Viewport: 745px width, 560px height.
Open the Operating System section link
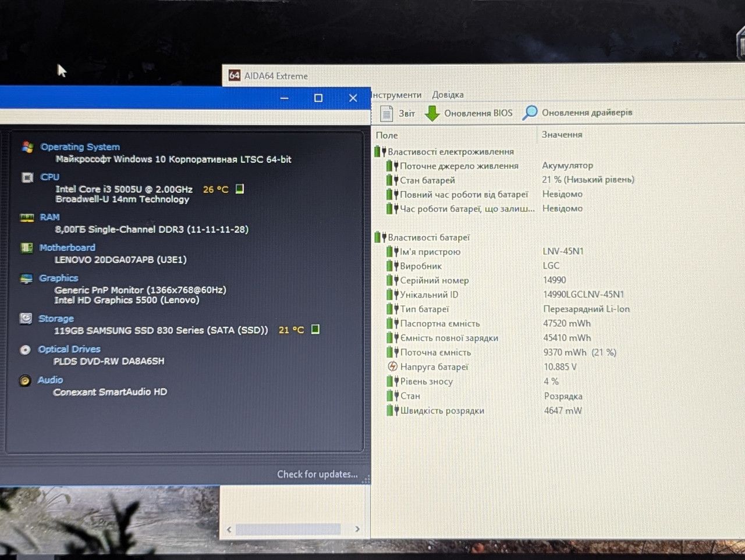click(80, 147)
